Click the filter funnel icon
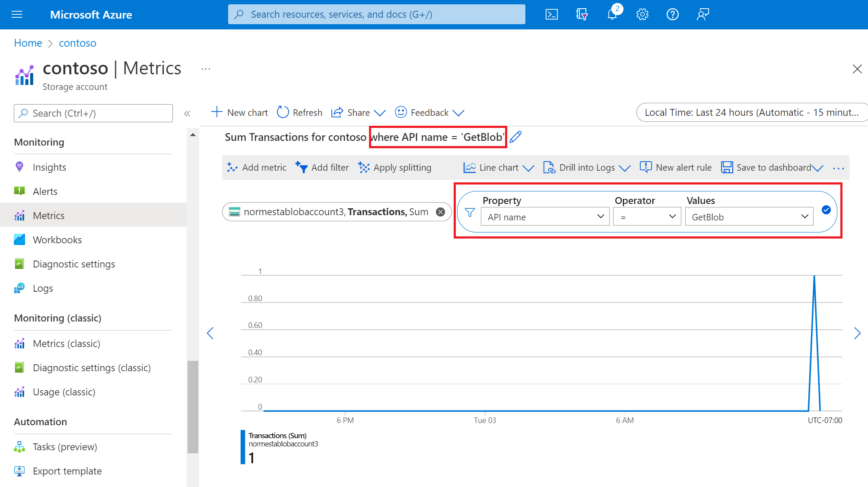Screen dimensions: 868x487 click(470, 213)
